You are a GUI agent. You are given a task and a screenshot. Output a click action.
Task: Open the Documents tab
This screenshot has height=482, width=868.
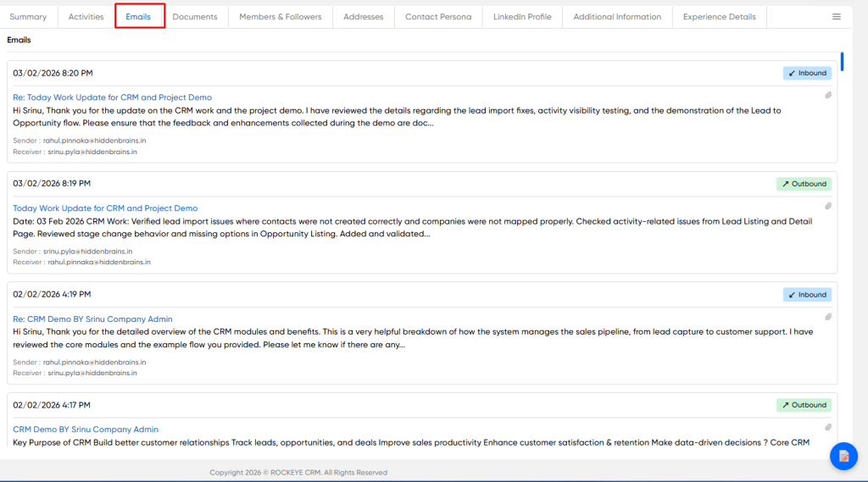pos(195,17)
